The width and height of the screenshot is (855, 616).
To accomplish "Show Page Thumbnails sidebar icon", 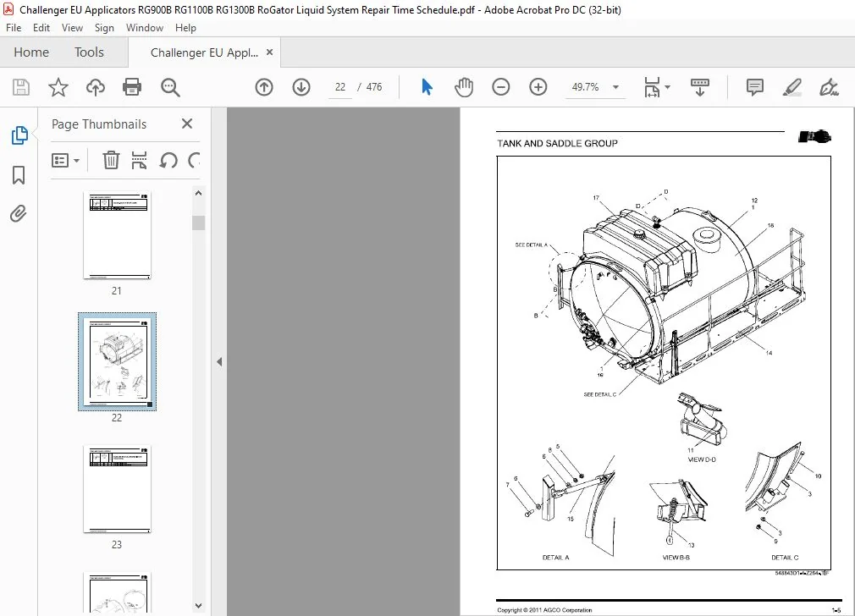I will [x=19, y=135].
